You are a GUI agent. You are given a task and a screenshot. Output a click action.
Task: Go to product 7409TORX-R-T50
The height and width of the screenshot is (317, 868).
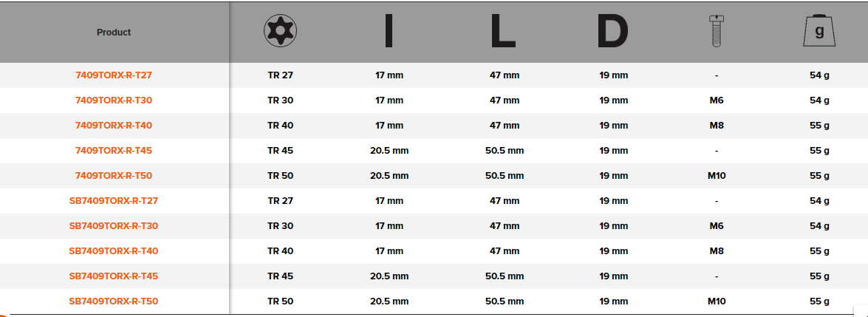[x=114, y=176]
